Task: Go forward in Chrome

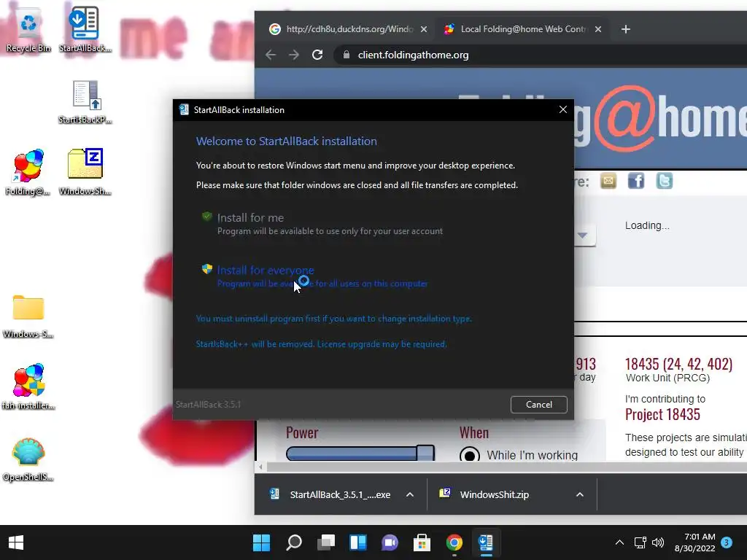Action: pyautogui.click(x=294, y=55)
